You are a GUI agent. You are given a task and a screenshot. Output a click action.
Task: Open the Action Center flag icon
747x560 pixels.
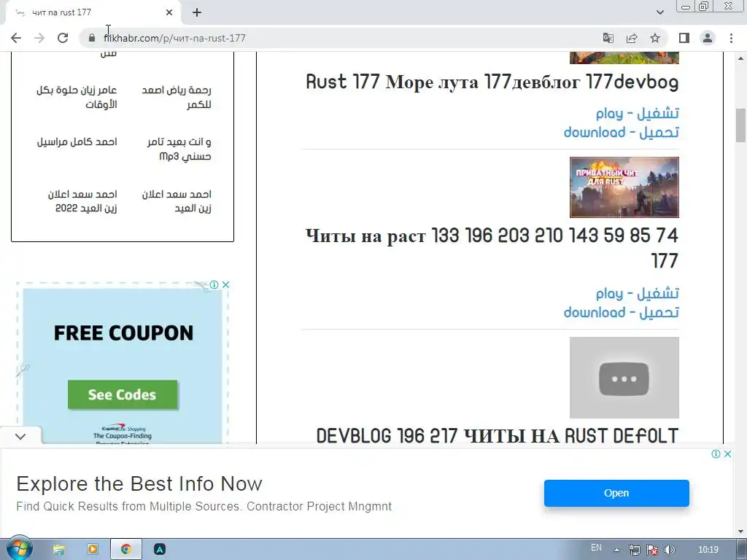(x=652, y=550)
